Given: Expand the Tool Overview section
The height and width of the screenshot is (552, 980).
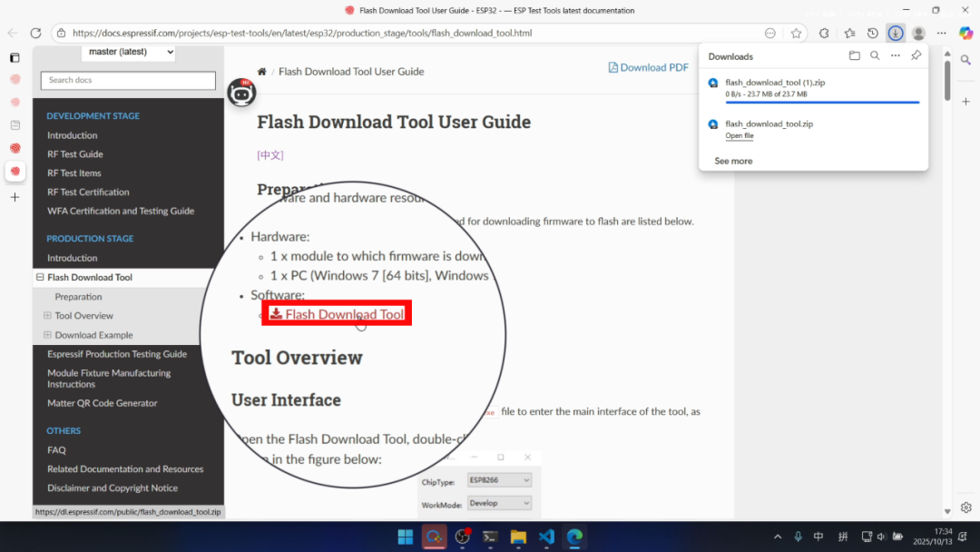Looking at the screenshot, I should (47, 316).
